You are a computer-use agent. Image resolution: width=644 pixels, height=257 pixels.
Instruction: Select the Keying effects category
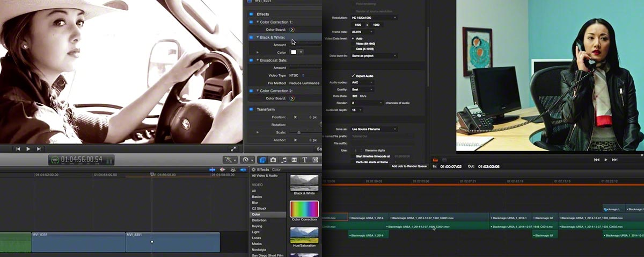(x=257, y=226)
